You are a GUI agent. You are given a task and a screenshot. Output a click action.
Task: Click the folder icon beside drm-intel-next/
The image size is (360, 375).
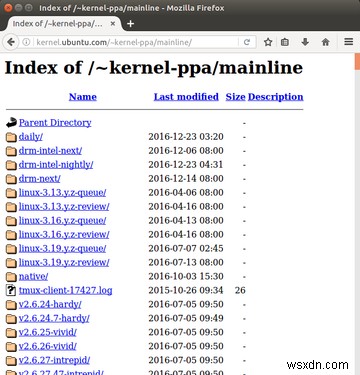pyautogui.click(x=11, y=151)
